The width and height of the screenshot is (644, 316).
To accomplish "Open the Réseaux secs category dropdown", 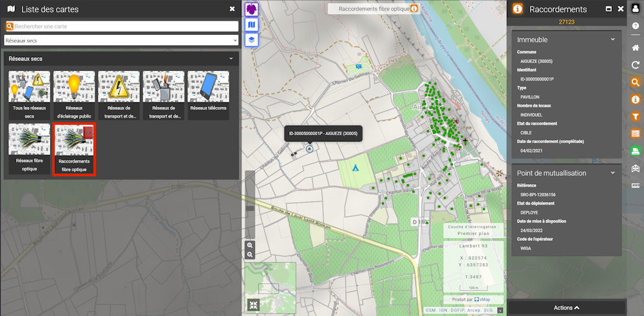I will point(121,40).
